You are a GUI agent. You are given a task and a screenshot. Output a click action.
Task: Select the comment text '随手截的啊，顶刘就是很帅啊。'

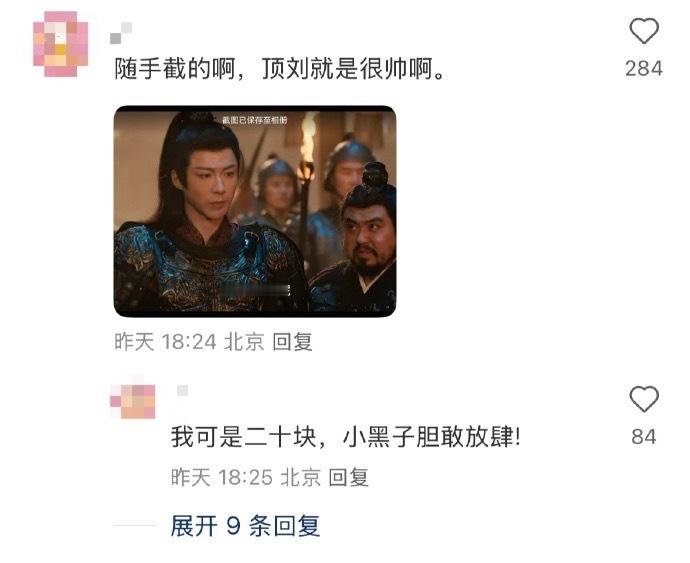280,69
